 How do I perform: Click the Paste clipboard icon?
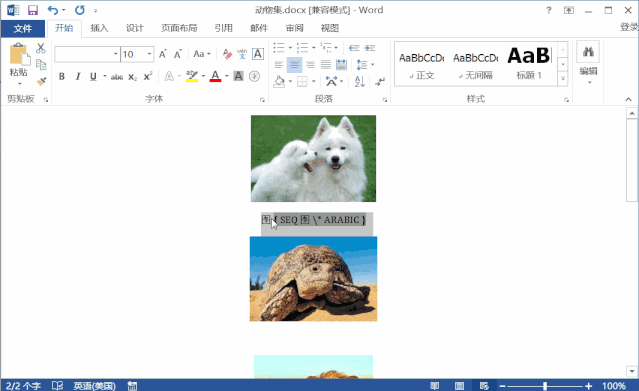(19, 55)
